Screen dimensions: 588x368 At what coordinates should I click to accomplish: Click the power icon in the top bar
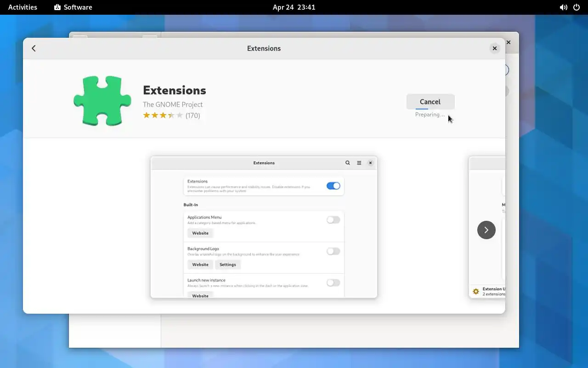[577, 7]
